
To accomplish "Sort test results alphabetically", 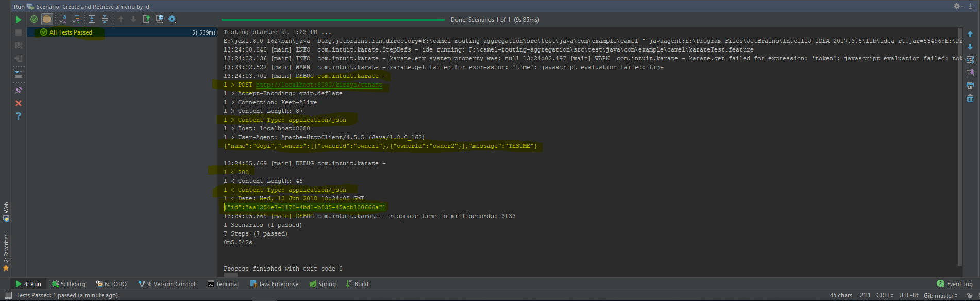I will tap(63, 19).
